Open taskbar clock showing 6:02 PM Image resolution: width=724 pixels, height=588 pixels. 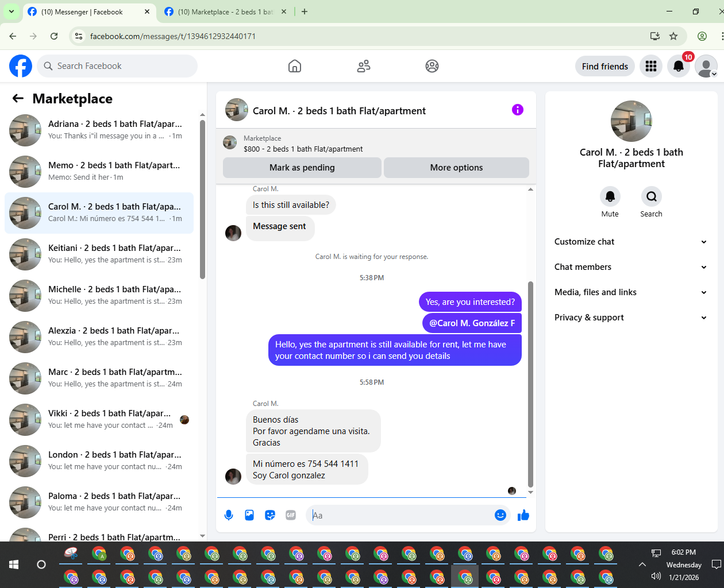pyautogui.click(x=684, y=552)
